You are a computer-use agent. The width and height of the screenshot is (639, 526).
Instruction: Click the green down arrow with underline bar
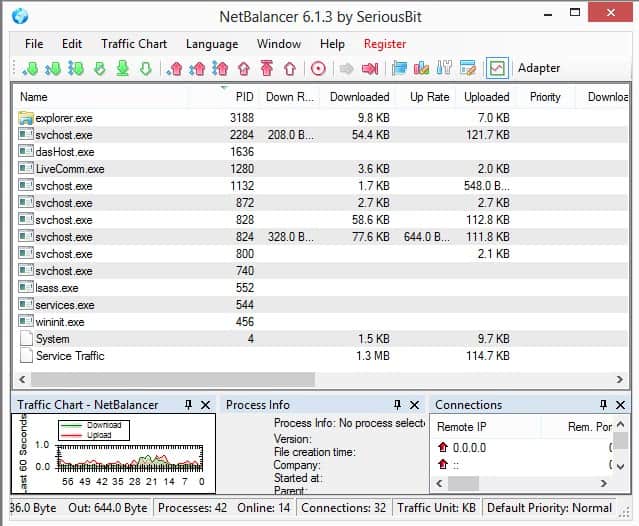pos(123,68)
